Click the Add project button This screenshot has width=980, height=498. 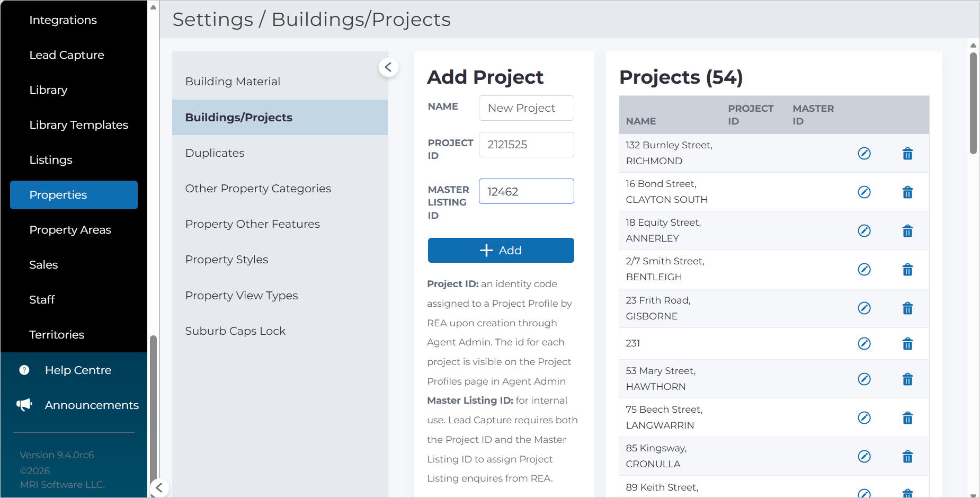(x=501, y=250)
